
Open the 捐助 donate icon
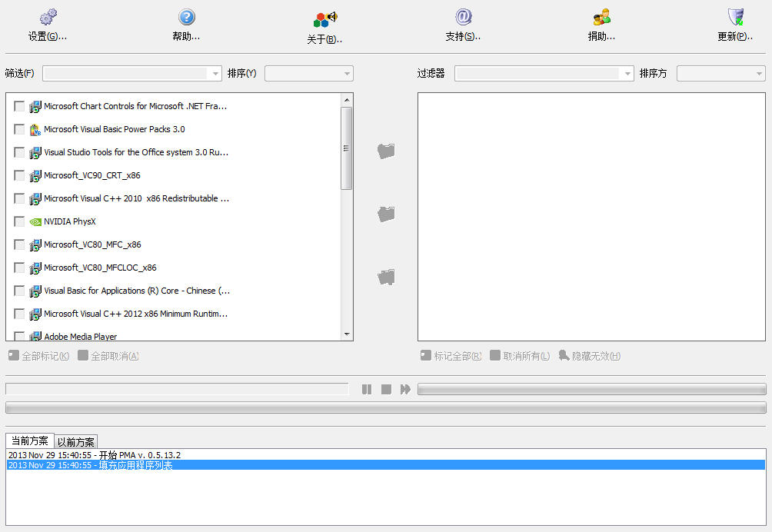coord(601,18)
